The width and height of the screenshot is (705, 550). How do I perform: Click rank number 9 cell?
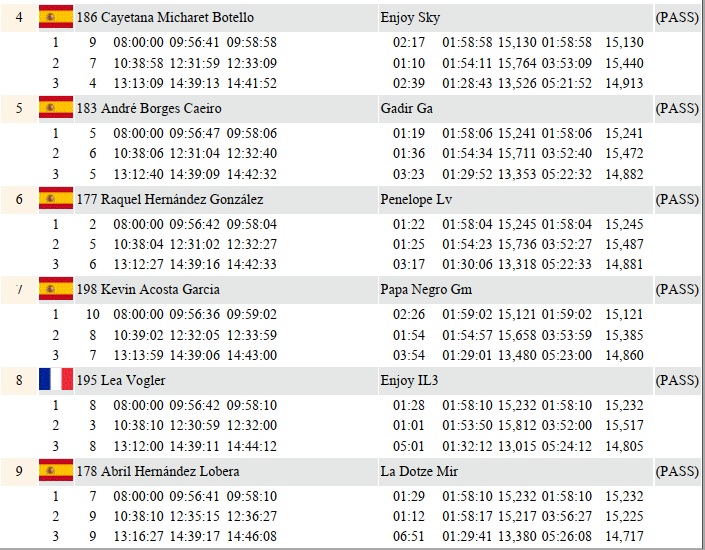[19, 471]
